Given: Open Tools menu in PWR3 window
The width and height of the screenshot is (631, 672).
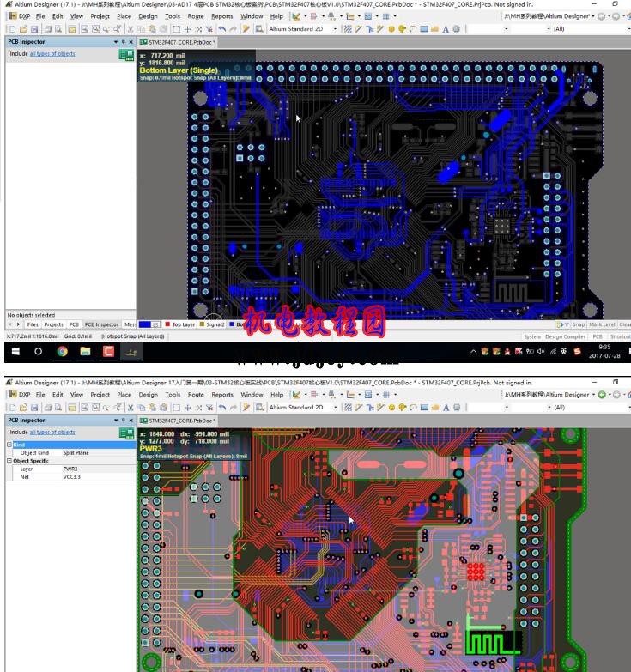Looking at the screenshot, I should [x=173, y=395].
